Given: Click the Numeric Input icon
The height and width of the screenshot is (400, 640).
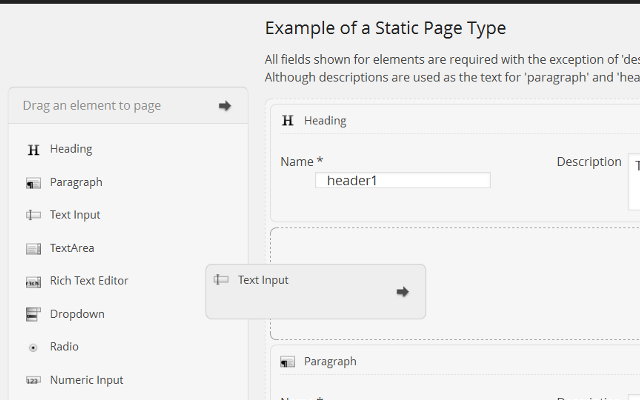Looking at the screenshot, I should (33, 380).
